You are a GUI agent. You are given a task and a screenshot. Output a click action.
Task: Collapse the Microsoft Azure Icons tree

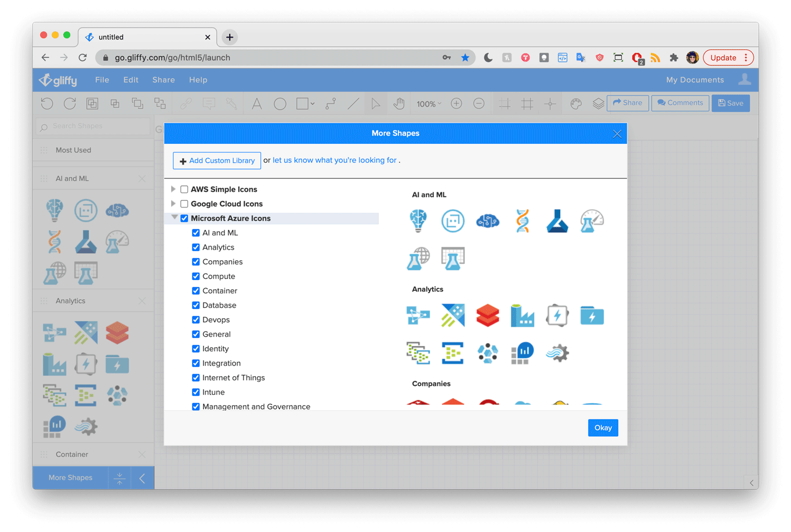pos(175,218)
